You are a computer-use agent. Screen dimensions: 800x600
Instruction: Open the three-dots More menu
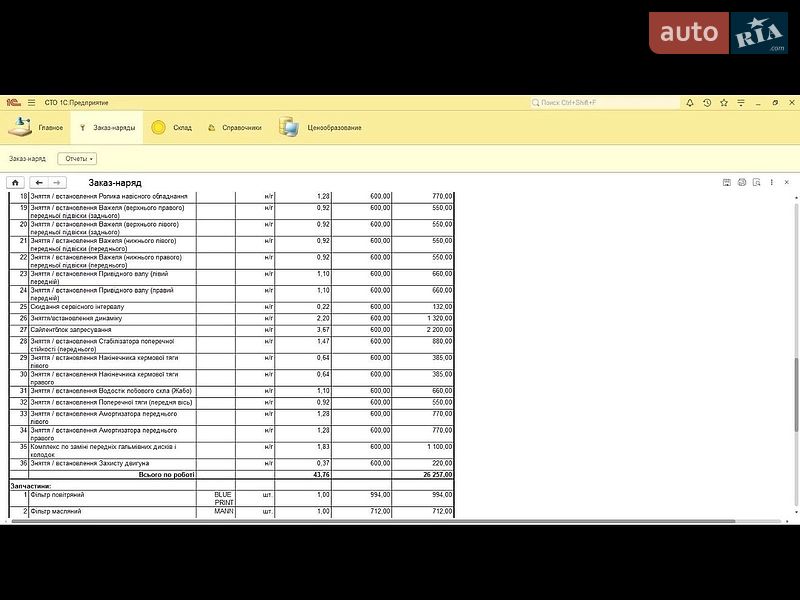(771, 182)
